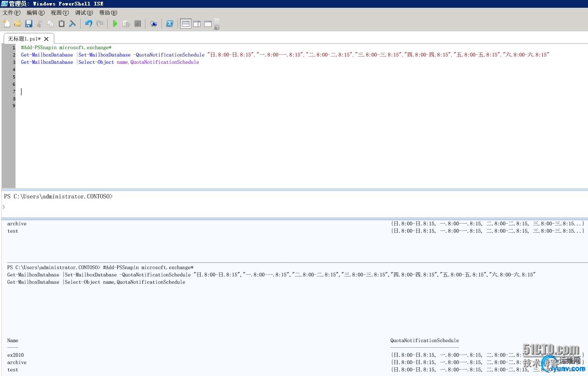Create a new script with the New icon

tap(7, 24)
